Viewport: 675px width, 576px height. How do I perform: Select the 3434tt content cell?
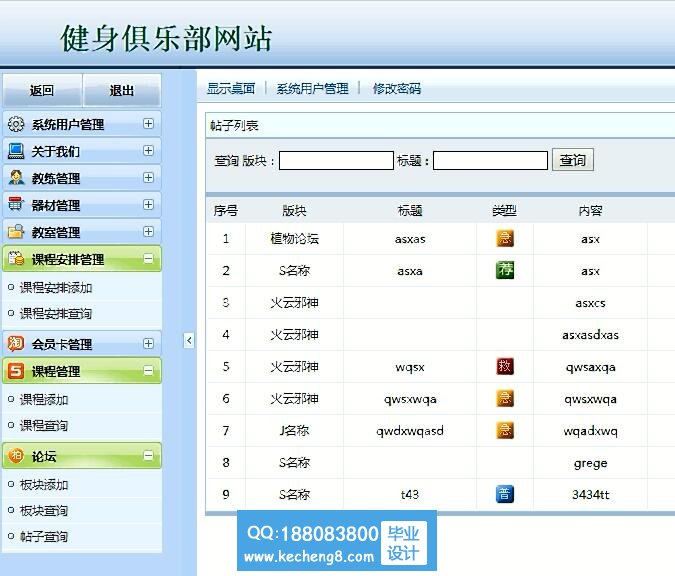pos(590,495)
